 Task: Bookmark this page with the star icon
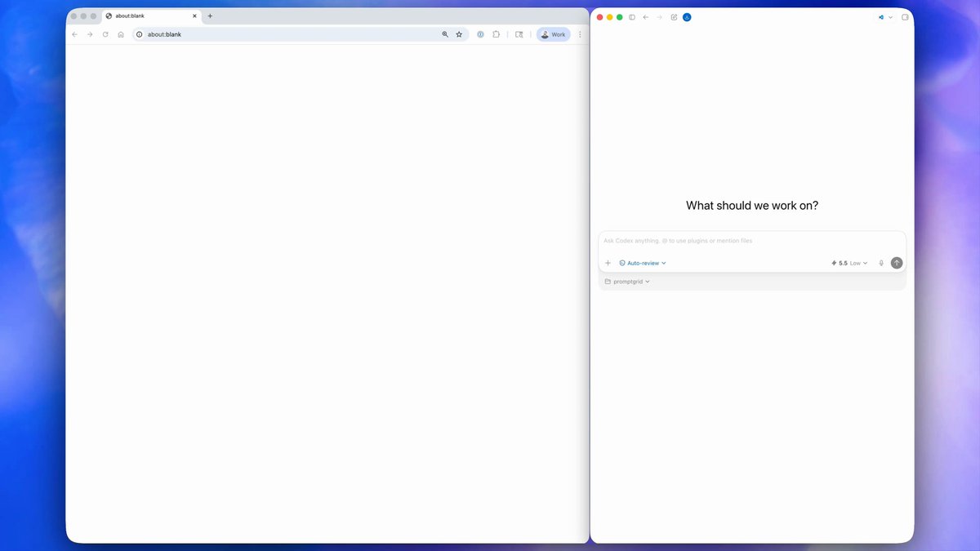point(459,34)
